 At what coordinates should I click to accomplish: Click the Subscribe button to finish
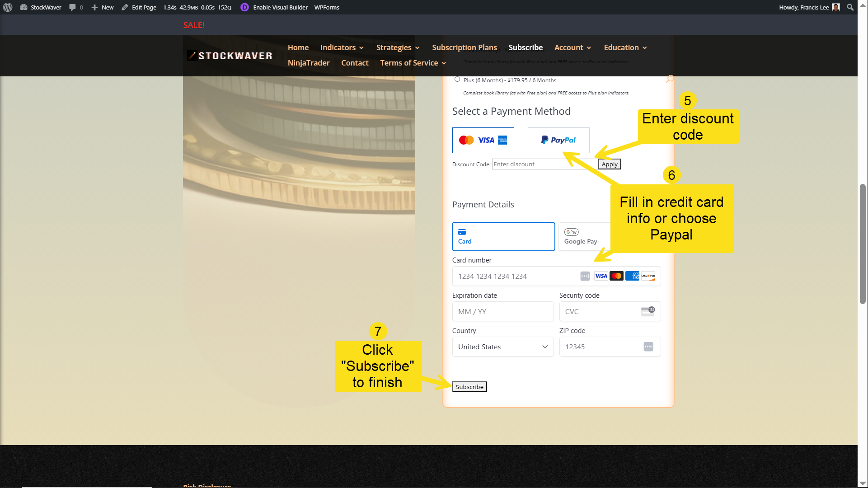[x=469, y=387]
